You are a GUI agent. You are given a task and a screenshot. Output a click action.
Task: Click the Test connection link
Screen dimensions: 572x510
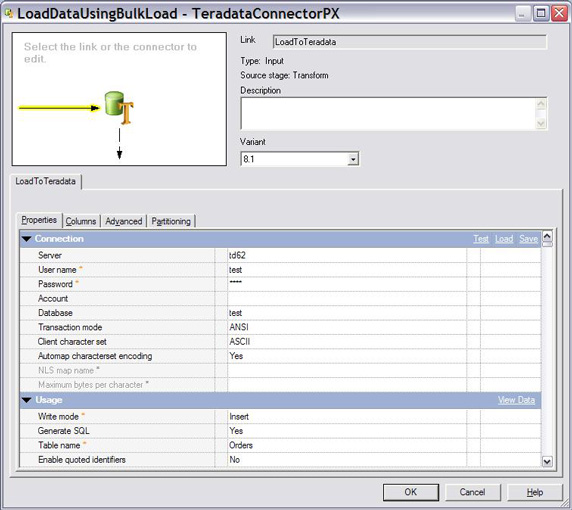[x=481, y=239]
